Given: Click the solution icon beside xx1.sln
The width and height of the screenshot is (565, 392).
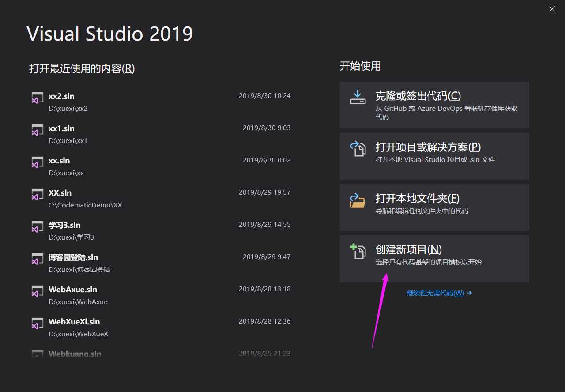Looking at the screenshot, I should [37, 130].
